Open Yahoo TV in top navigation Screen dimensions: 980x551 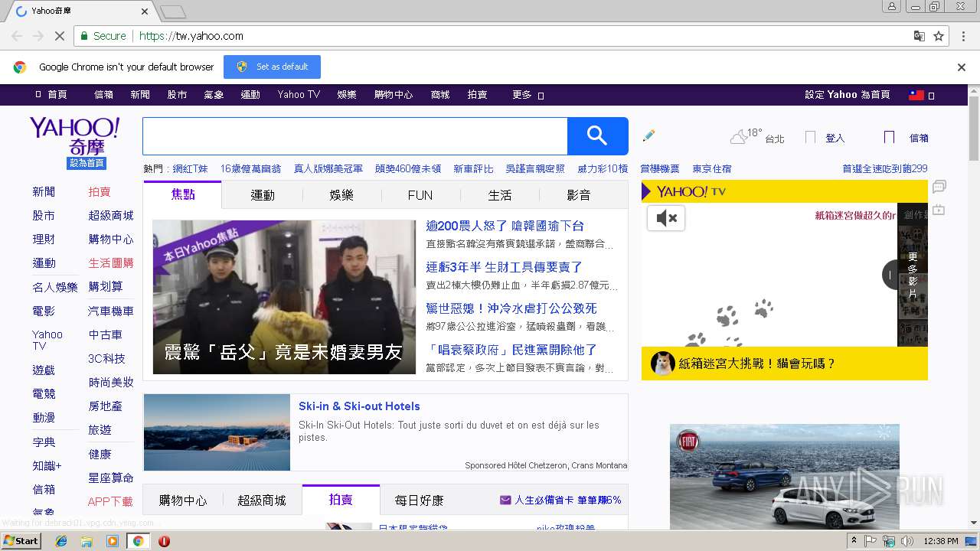point(299,95)
